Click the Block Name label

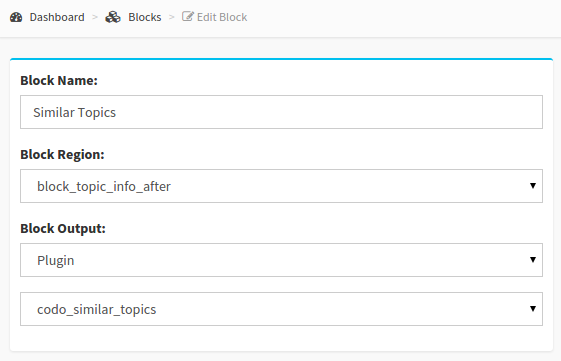[59, 81]
